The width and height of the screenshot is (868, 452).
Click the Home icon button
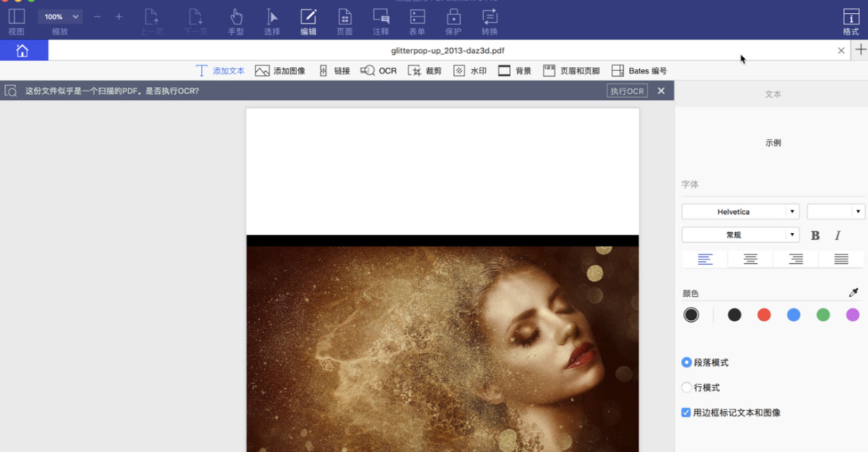point(23,50)
